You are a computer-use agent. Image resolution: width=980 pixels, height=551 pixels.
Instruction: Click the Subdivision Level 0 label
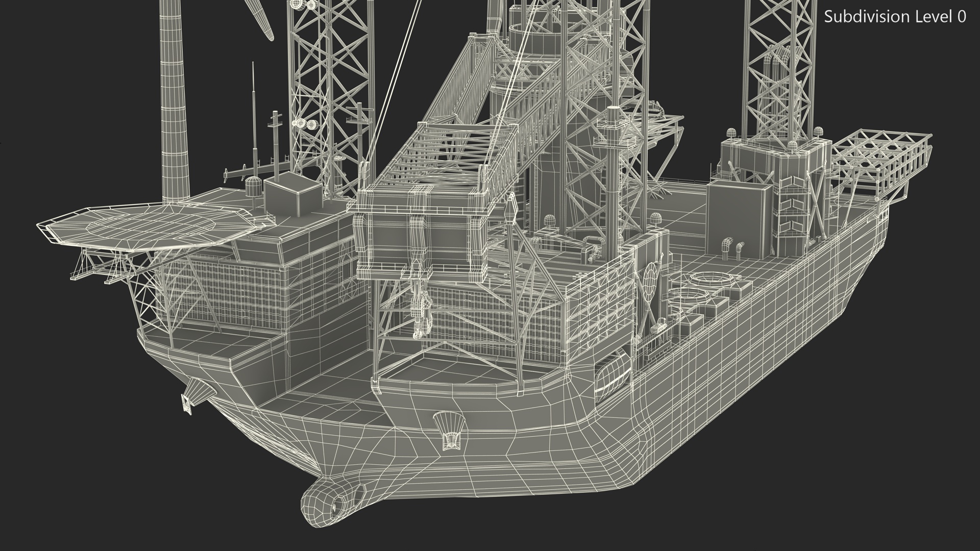[895, 17]
